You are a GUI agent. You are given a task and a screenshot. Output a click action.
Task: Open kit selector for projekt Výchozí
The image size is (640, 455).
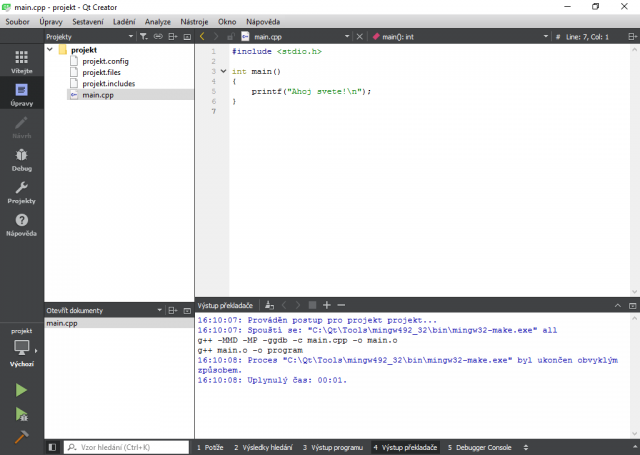pyautogui.click(x=22, y=347)
